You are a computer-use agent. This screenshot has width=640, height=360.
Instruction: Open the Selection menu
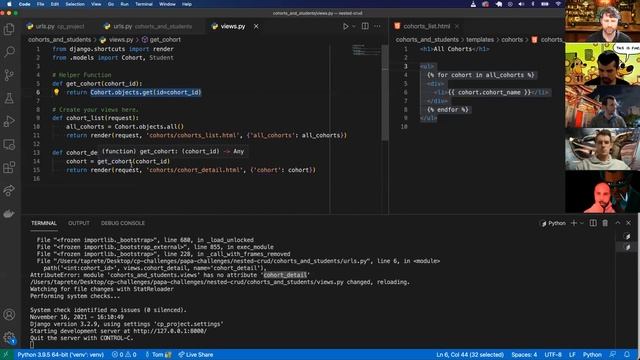click(75, 4)
